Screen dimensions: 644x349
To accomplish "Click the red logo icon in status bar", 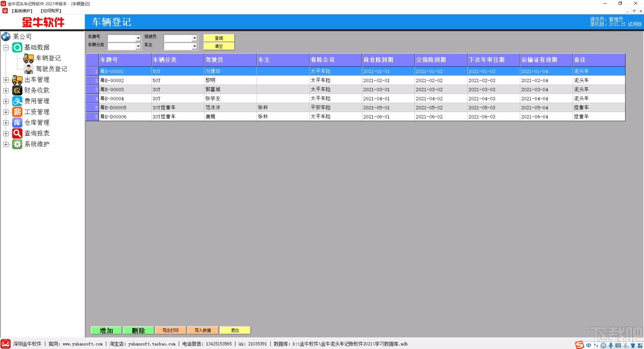I will (6, 344).
